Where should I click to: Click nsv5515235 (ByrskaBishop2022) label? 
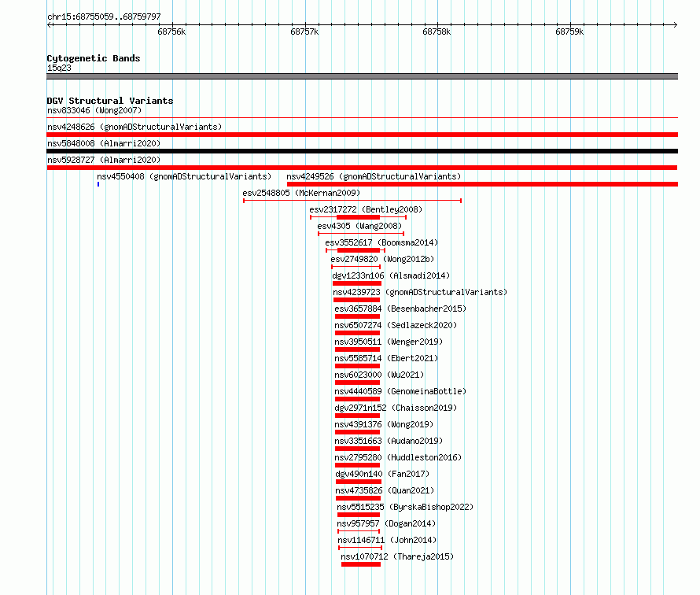405,507
